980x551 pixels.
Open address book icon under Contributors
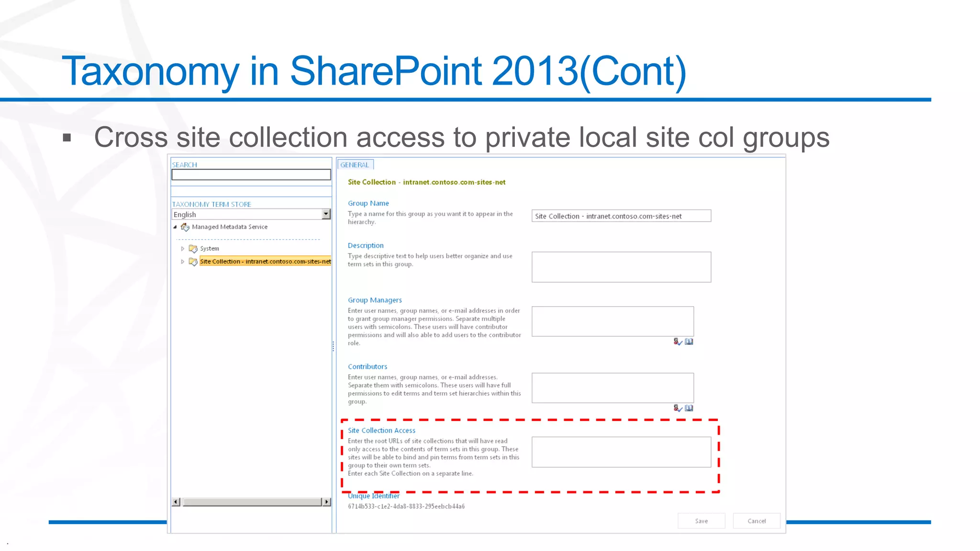click(689, 408)
